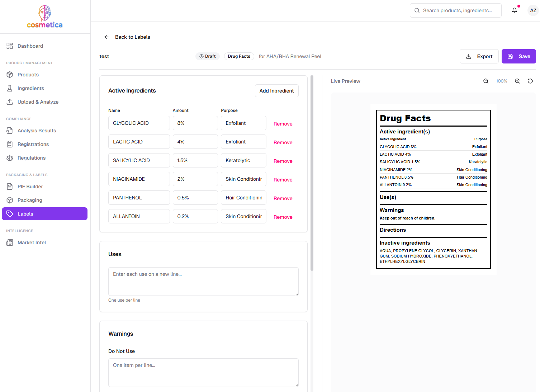Save the label draft
Screen dimensions: 540x392
coord(518,56)
